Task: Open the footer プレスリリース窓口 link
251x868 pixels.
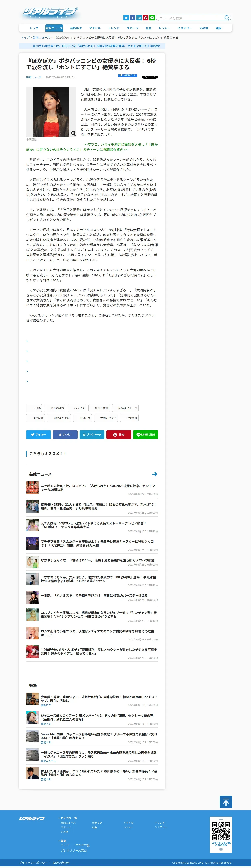Action: tap(73, 850)
